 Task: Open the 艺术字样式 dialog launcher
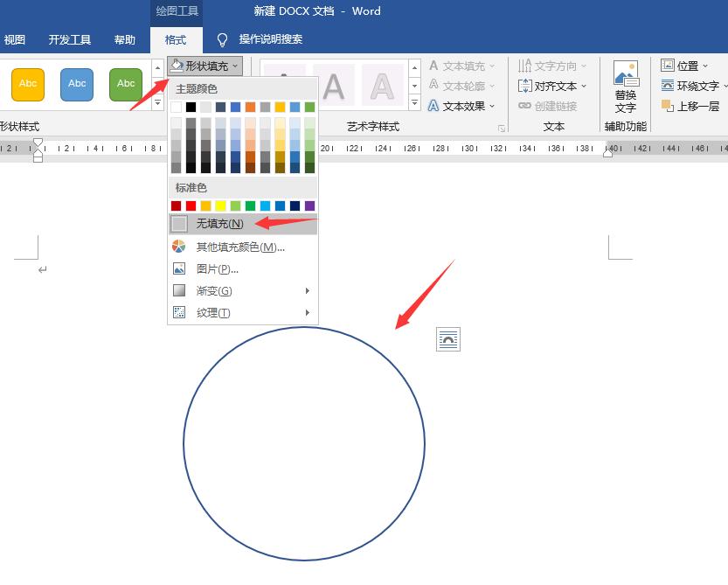pyautogui.click(x=503, y=129)
